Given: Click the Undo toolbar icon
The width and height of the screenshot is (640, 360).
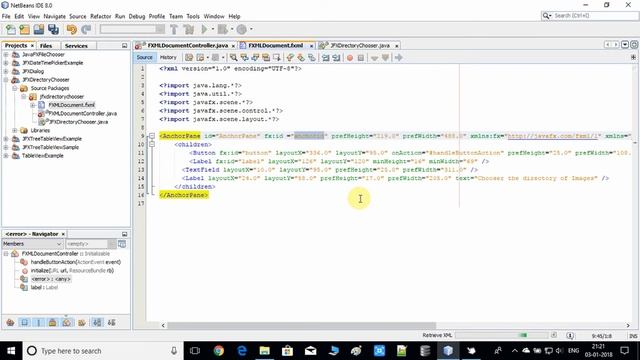Looking at the screenshot, I should pyautogui.click(x=71, y=29).
